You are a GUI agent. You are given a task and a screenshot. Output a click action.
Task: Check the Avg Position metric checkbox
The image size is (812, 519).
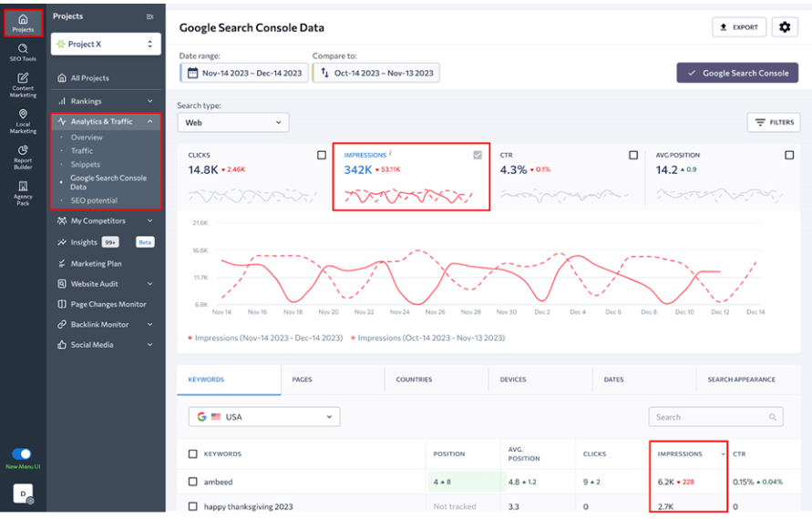point(788,155)
